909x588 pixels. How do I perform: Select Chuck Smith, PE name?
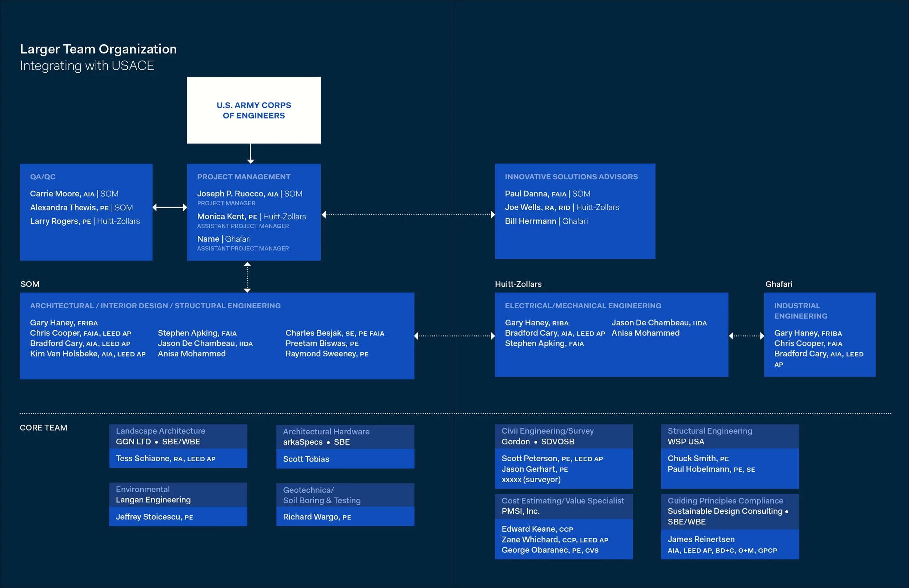pyautogui.click(x=698, y=459)
